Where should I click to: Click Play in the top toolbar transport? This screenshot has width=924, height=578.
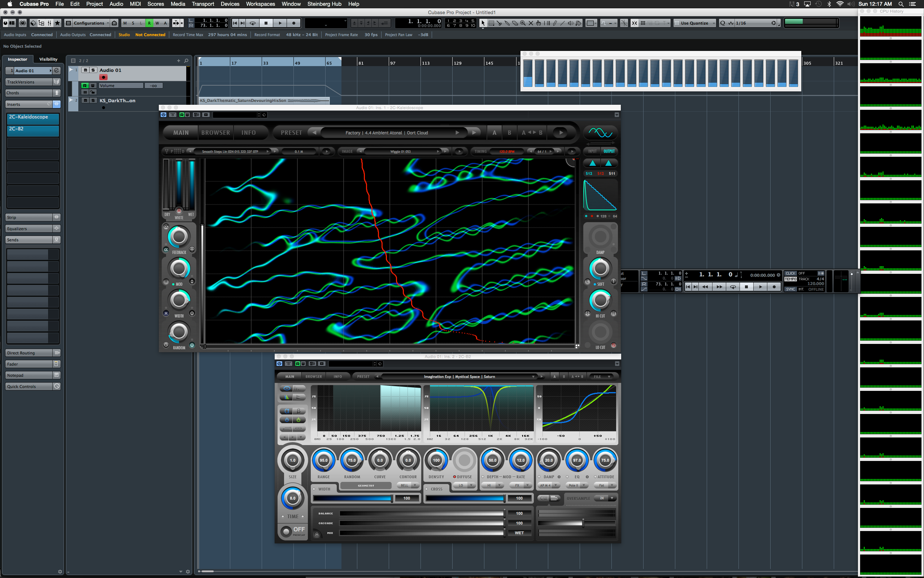coord(280,23)
